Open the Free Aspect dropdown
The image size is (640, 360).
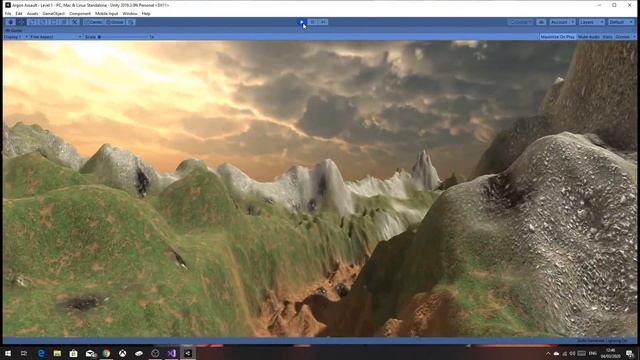(56, 37)
